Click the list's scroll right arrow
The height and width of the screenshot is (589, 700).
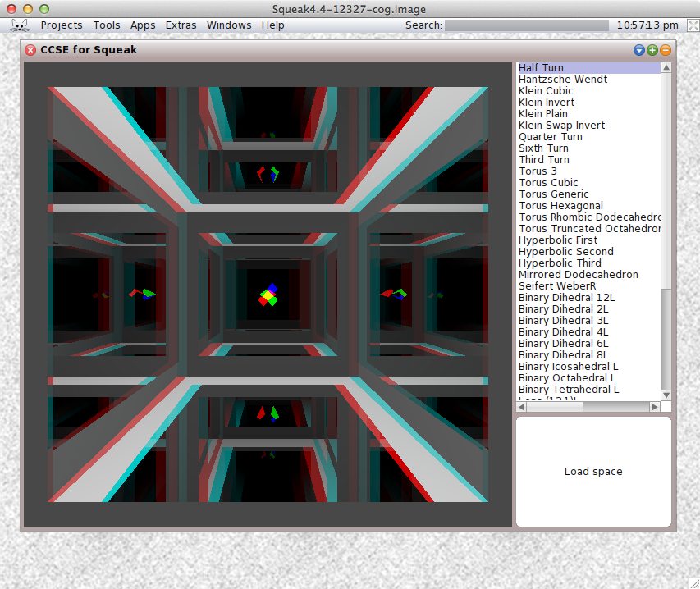[655, 407]
